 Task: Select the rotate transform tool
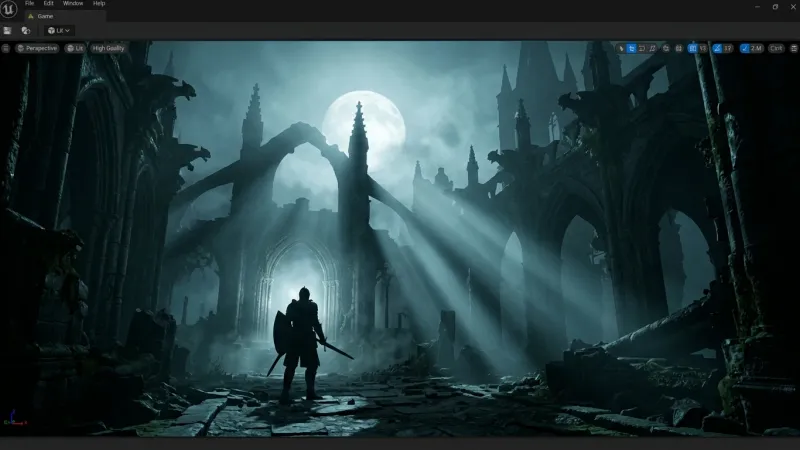click(x=642, y=48)
